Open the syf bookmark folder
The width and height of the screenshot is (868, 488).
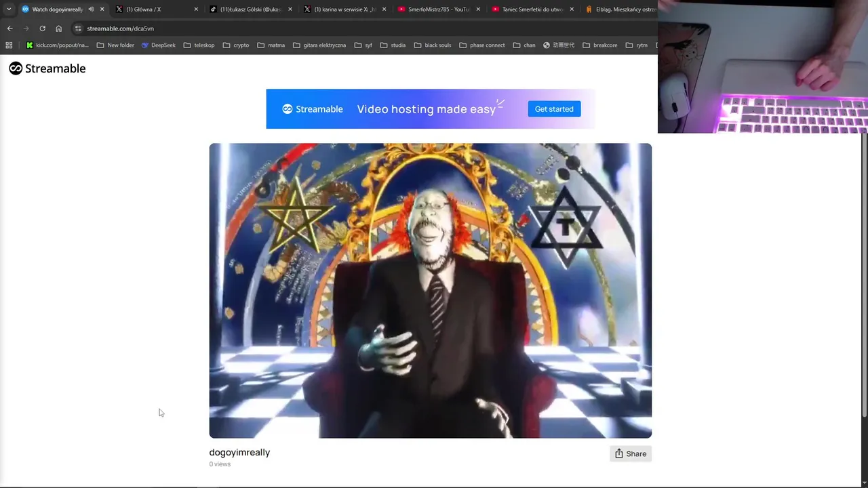[x=363, y=45]
